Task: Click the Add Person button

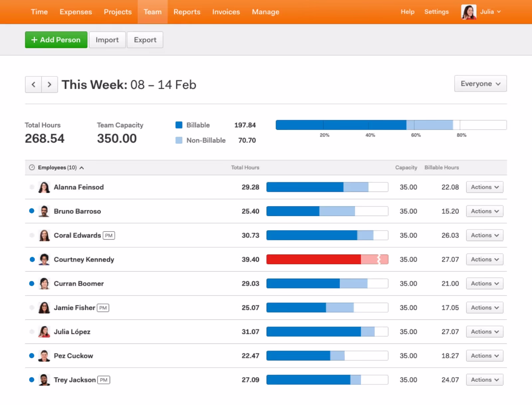Action: [x=56, y=40]
